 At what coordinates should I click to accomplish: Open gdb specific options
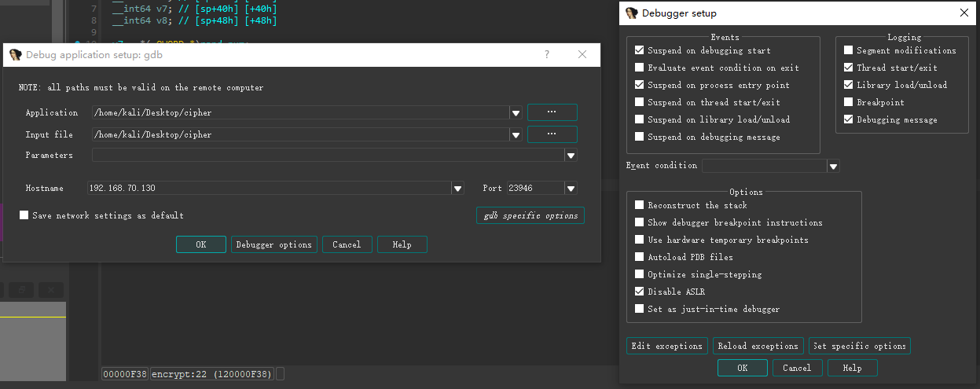(x=530, y=215)
